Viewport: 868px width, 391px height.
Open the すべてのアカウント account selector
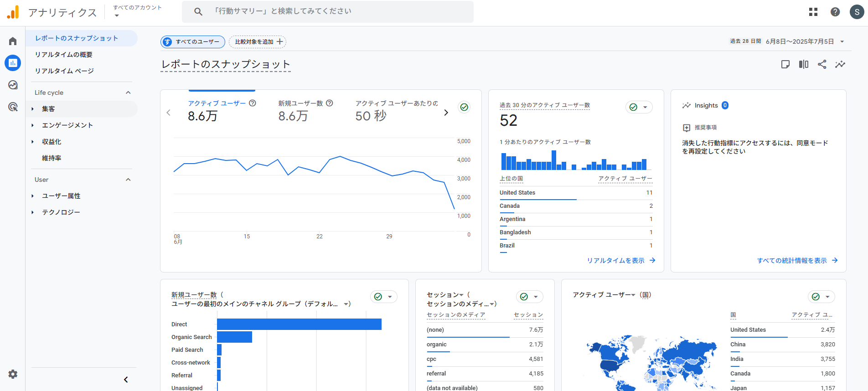137,11
